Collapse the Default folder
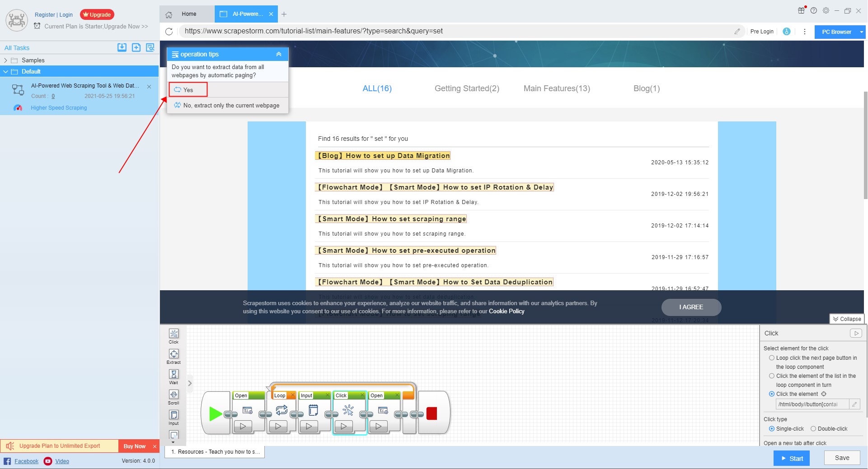Screen dimensions: 868x469 [x=5, y=71]
